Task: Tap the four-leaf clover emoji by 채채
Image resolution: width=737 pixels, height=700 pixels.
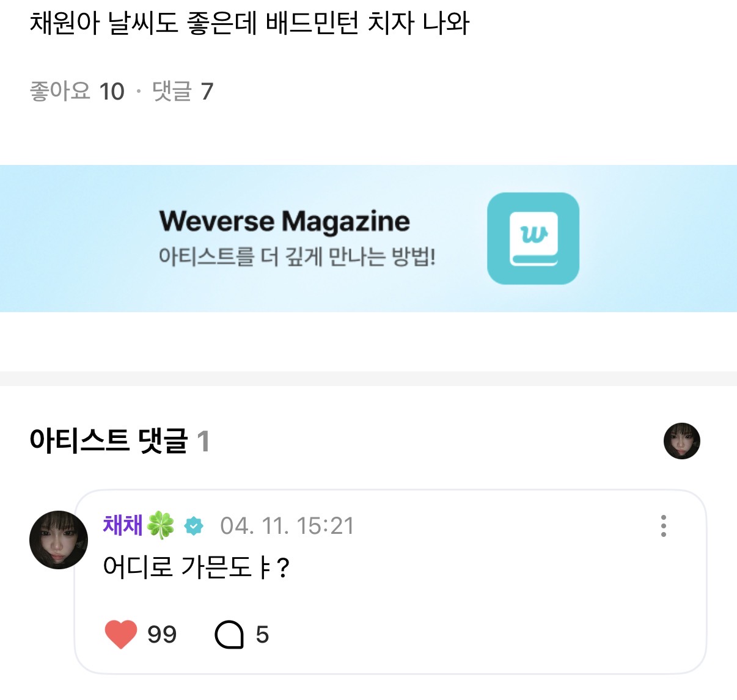Action: pyautogui.click(x=161, y=525)
